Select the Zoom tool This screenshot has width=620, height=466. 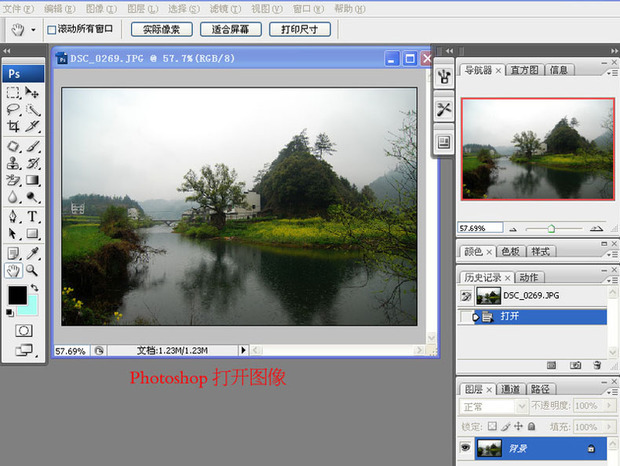point(32,271)
